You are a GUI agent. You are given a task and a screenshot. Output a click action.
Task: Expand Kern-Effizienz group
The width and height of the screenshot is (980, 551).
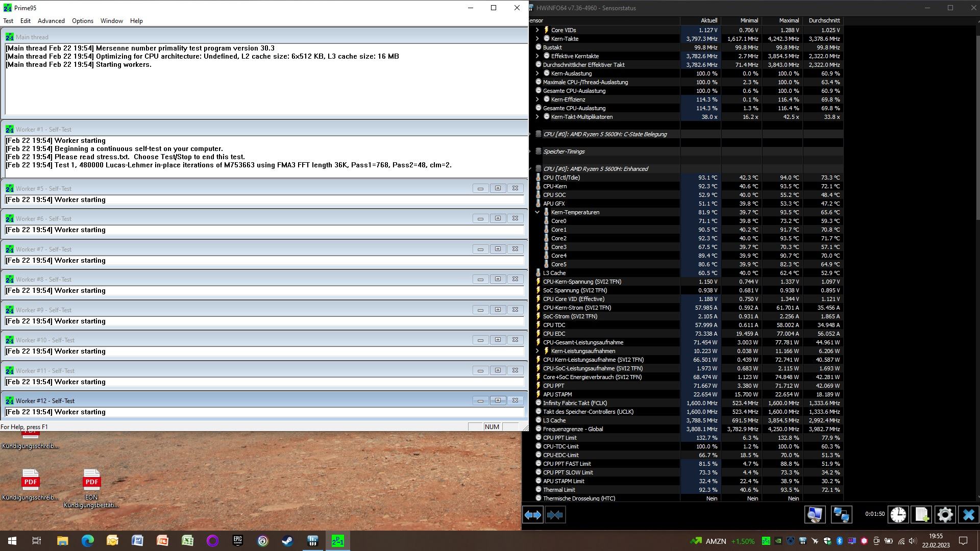537,99
